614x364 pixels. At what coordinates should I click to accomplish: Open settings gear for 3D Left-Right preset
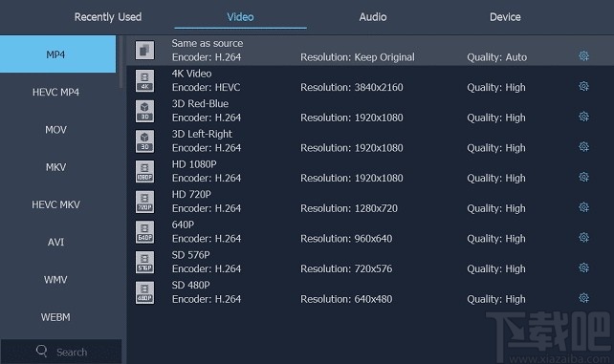[583, 146]
